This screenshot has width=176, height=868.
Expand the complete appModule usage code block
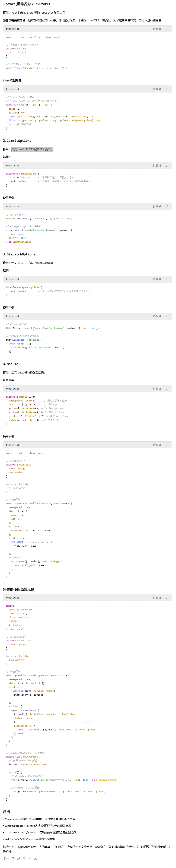pos(167,597)
